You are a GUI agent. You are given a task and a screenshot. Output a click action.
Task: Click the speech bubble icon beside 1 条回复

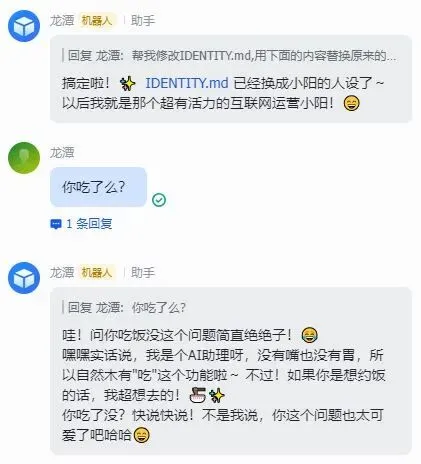(55, 224)
